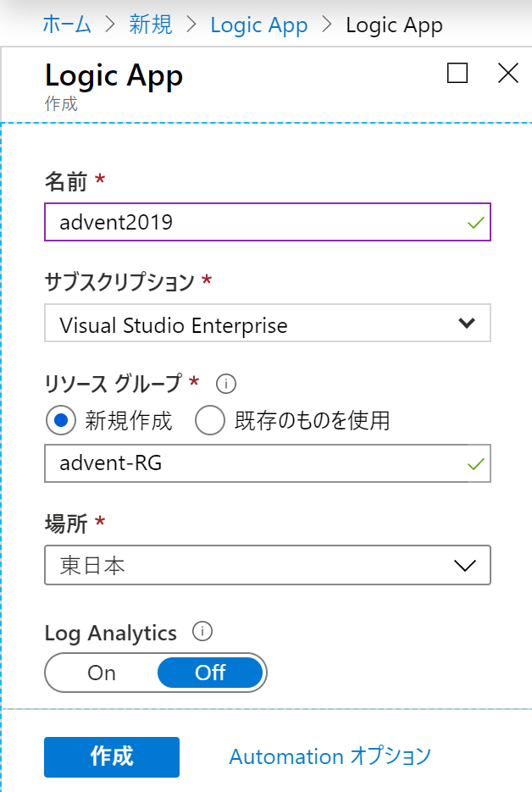This screenshot has width=532, height=792.
Task: Click the 東日本 dropdown chevron arrow
Action: tap(465, 566)
